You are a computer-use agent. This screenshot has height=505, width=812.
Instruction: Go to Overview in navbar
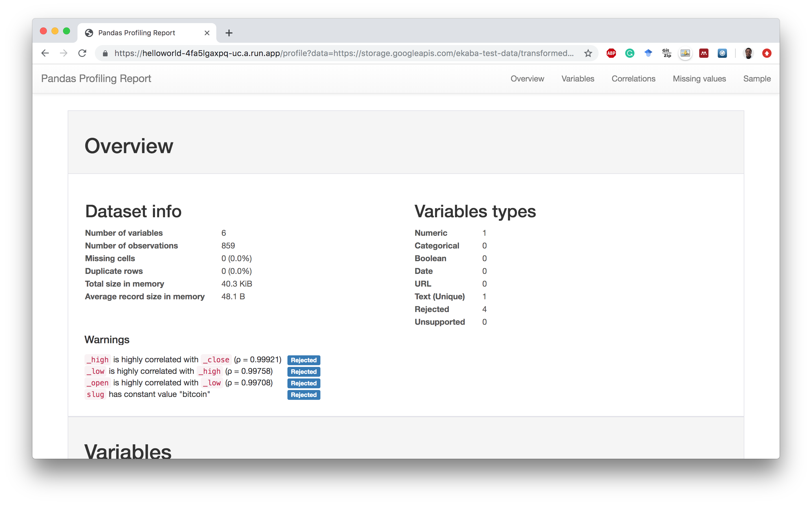(x=527, y=79)
